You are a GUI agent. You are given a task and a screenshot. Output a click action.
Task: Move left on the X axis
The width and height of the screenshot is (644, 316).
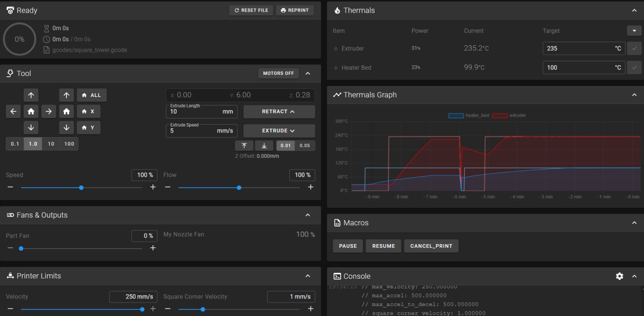coord(13,112)
